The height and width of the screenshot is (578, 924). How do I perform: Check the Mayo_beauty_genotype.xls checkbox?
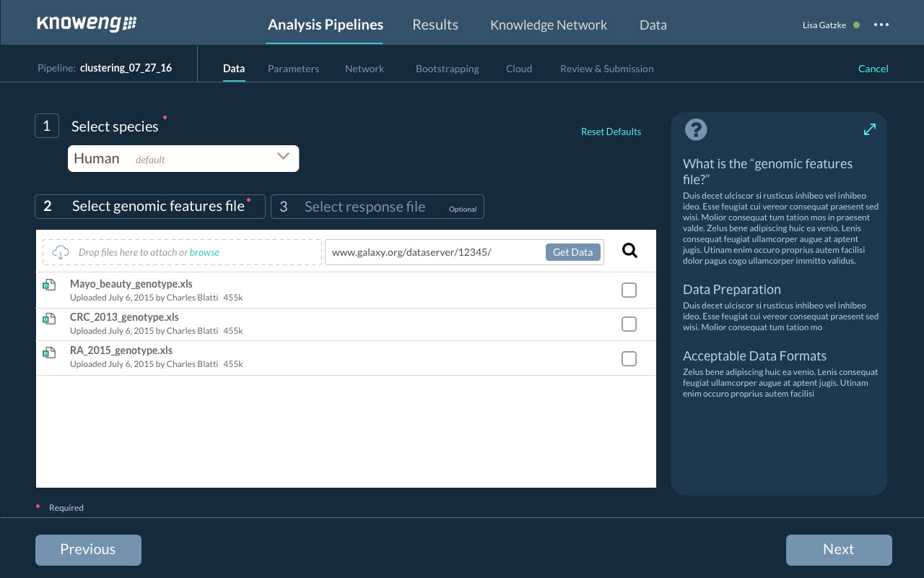point(629,290)
